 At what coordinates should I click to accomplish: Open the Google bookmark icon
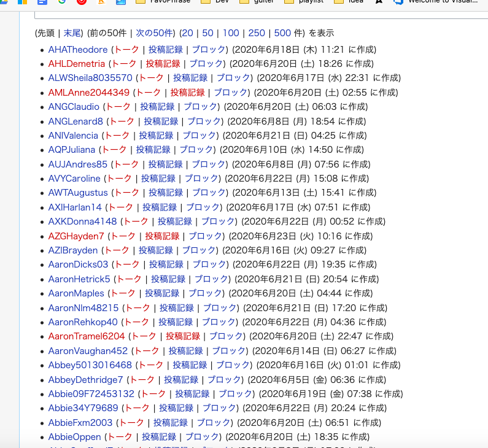pos(61,2)
